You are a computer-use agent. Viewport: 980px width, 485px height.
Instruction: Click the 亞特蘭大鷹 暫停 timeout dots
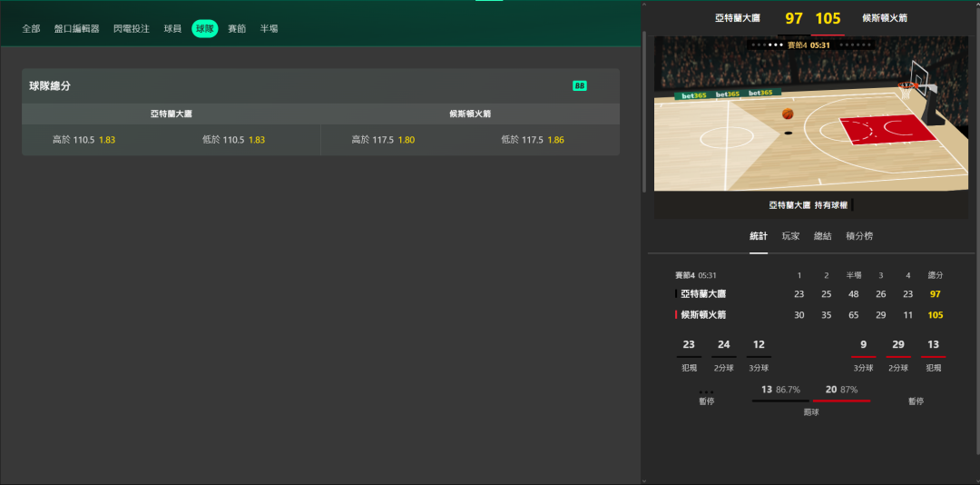coord(706,392)
